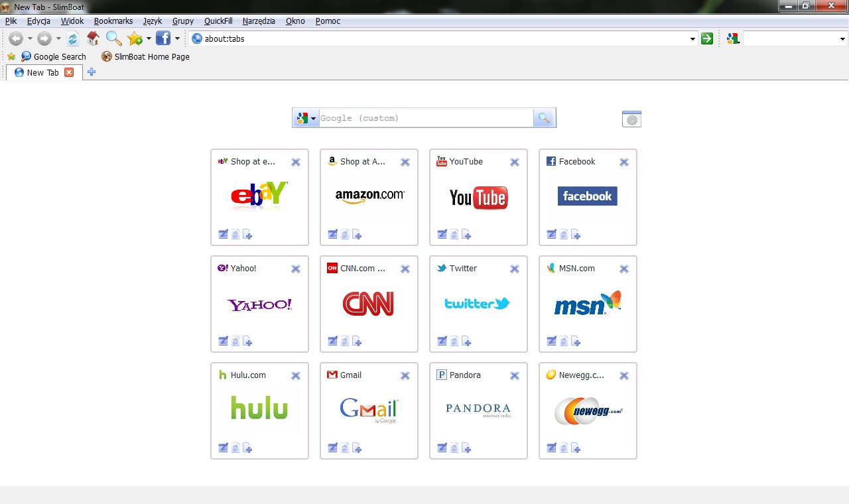Click the add-page icon on the Newegg tile
Image resolution: width=849 pixels, height=504 pixels.
click(x=576, y=448)
